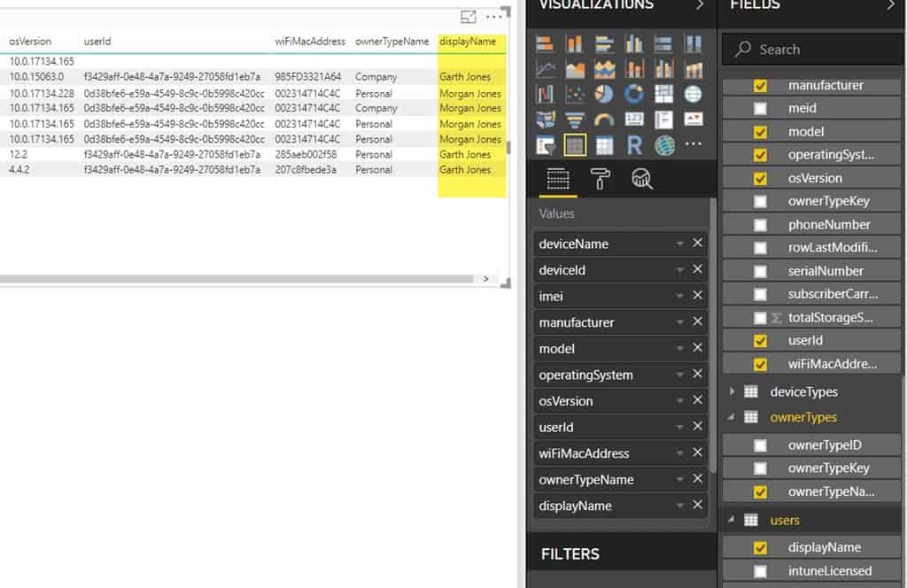Check the phoneNumber field

(760, 225)
